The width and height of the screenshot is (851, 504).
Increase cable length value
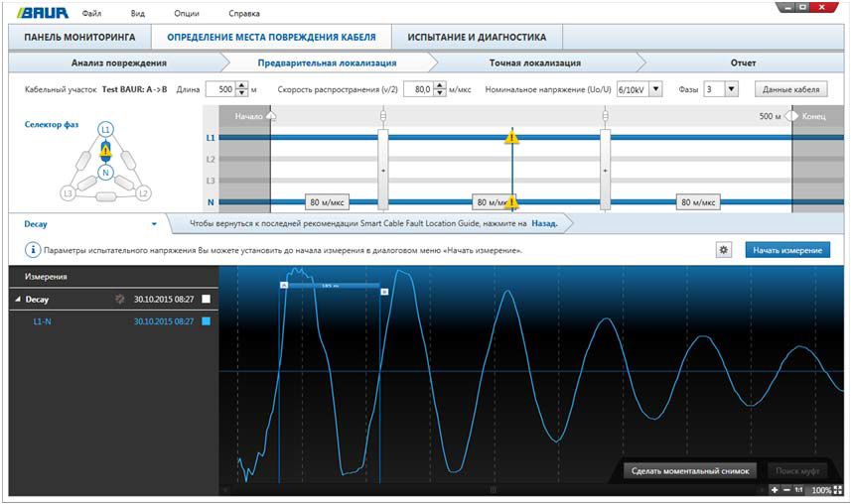242,85
